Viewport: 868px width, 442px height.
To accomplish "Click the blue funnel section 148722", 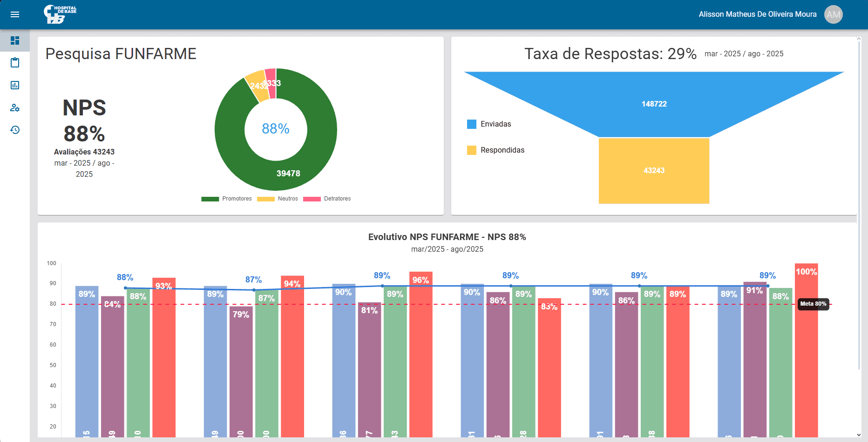I will [654, 104].
